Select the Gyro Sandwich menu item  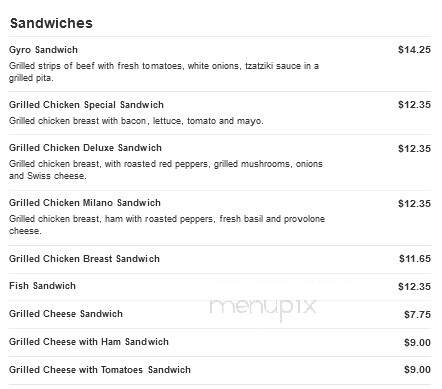click(43, 50)
